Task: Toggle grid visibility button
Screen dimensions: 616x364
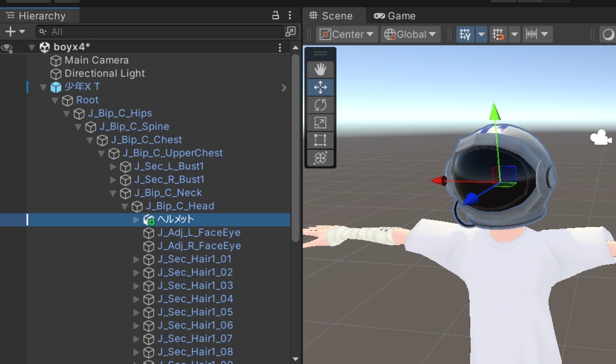Action: 465,34
